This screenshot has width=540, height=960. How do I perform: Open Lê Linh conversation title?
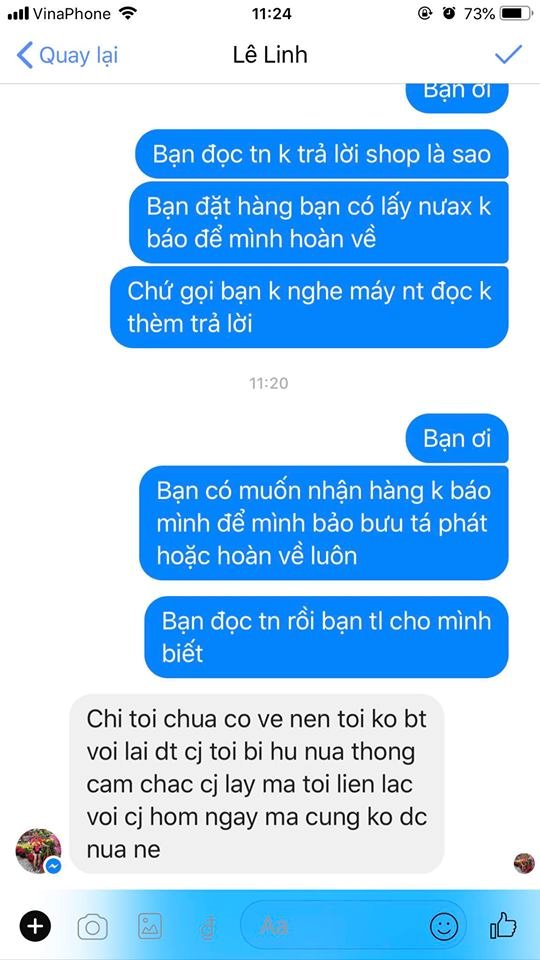(270, 55)
